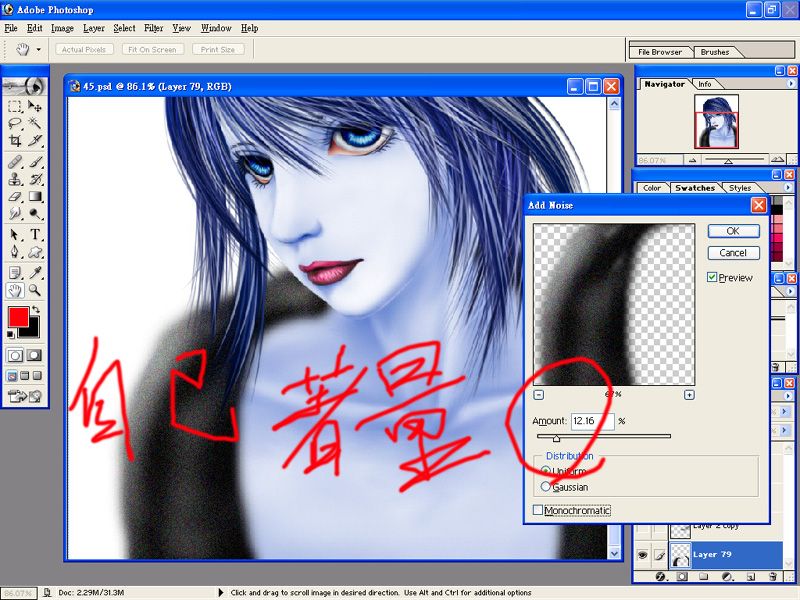
Task: Switch to Standard Mode editing
Action: [15, 355]
